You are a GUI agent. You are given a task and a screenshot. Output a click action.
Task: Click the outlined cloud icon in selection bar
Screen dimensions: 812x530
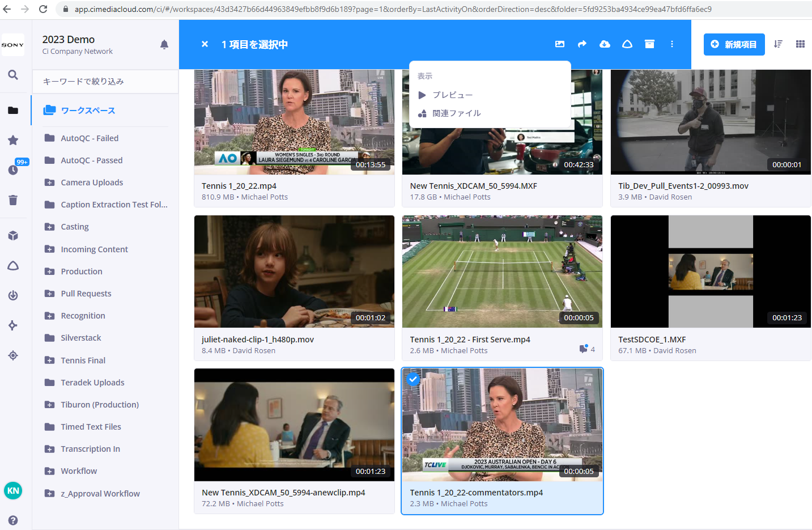click(x=627, y=44)
